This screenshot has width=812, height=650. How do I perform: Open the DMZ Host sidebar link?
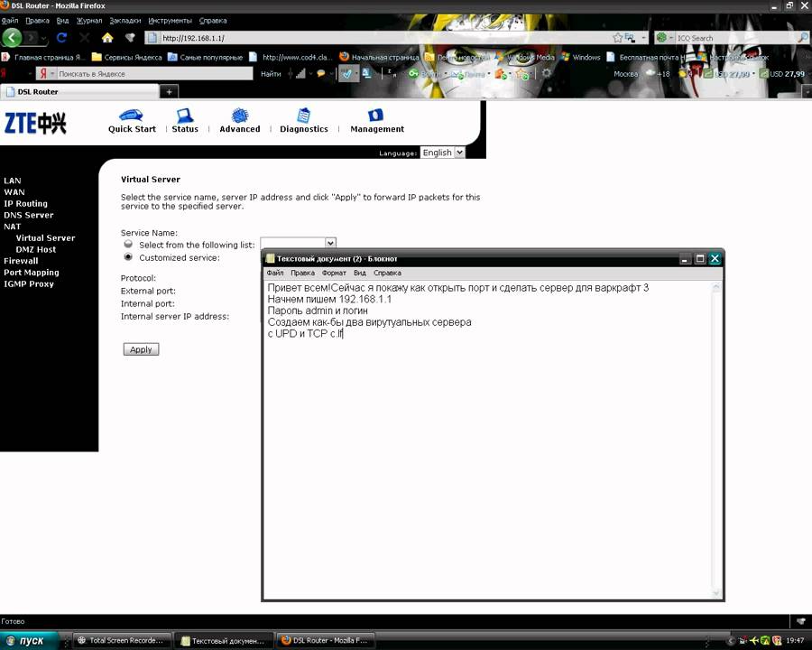point(36,249)
